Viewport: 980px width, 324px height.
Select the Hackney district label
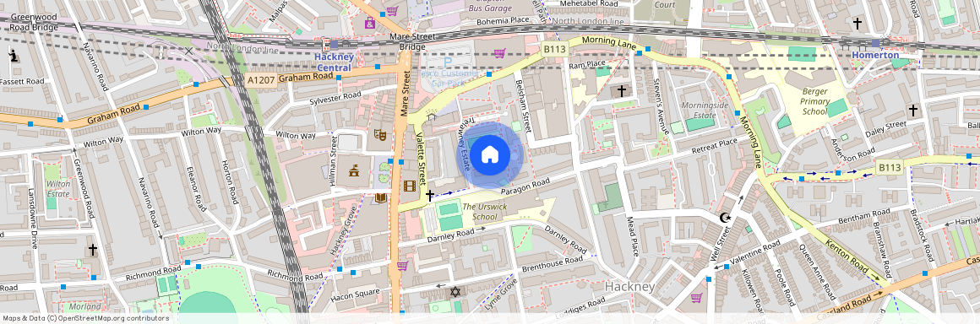[x=629, y=287]
